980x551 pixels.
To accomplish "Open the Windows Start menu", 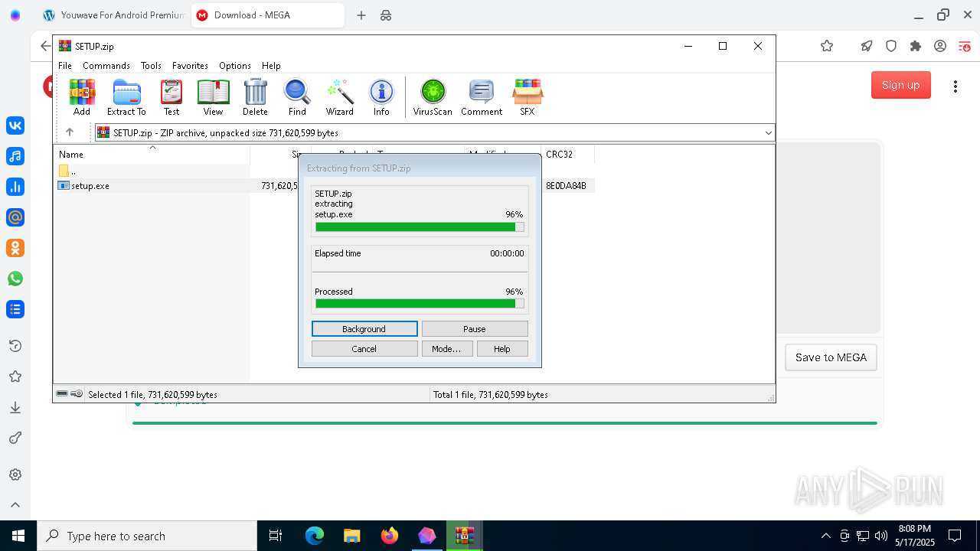I will 18,536.
